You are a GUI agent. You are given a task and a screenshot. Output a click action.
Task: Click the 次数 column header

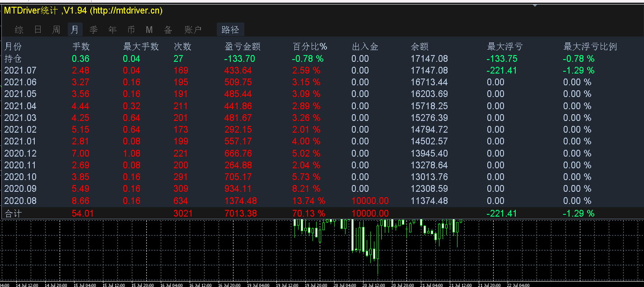(183, 46)
